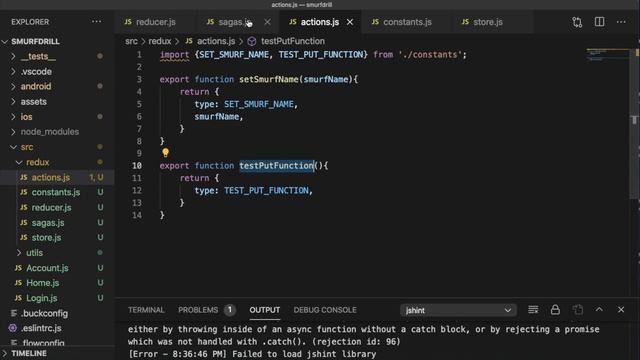Viewport: 640px width, 360px height.
Task: Click the problems count badge 1
Action: pyautogui.click(x=230, y=310)
